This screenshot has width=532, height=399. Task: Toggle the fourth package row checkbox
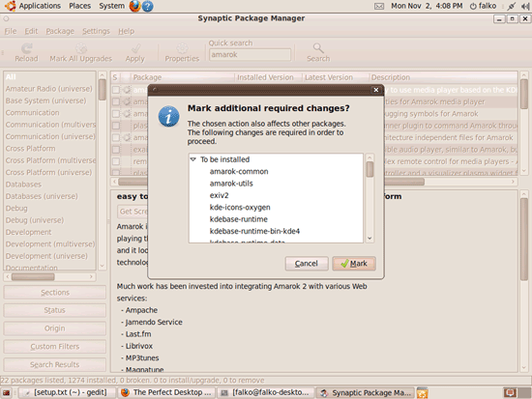pos(116,126)
